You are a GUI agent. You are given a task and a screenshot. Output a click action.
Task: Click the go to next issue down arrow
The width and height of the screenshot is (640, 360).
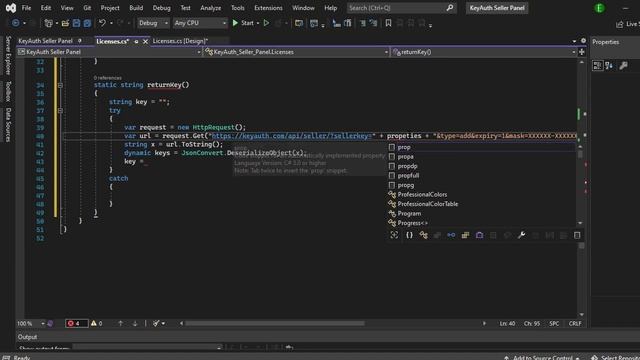coord(135,323)
